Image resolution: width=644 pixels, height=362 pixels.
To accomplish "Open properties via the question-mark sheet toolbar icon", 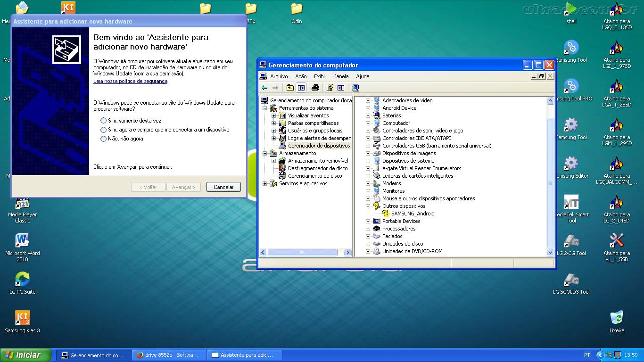I will [x=330, y=88].
